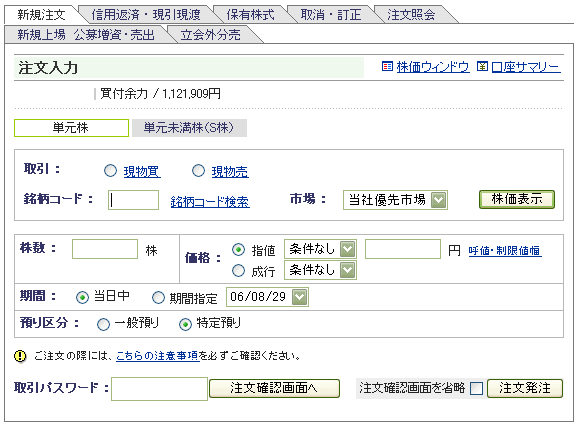Choose 成行 price radio option
Screen dimensions: 578x426
point(238,271)
